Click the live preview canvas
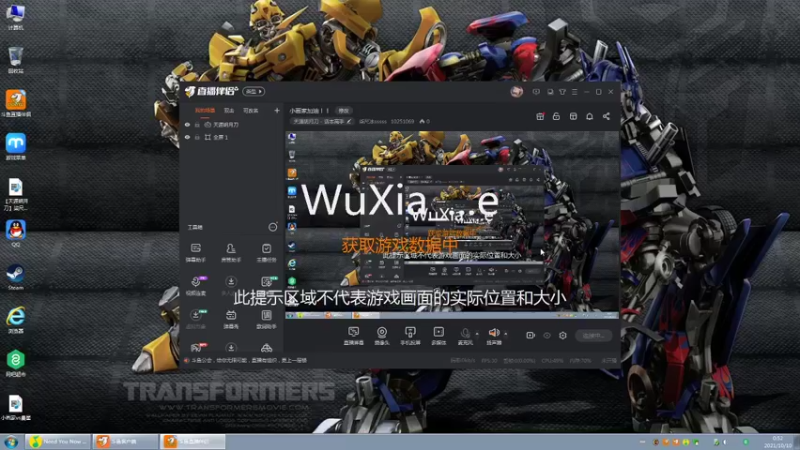This screenshot has height=450, width=800. (x=452, y=224)
